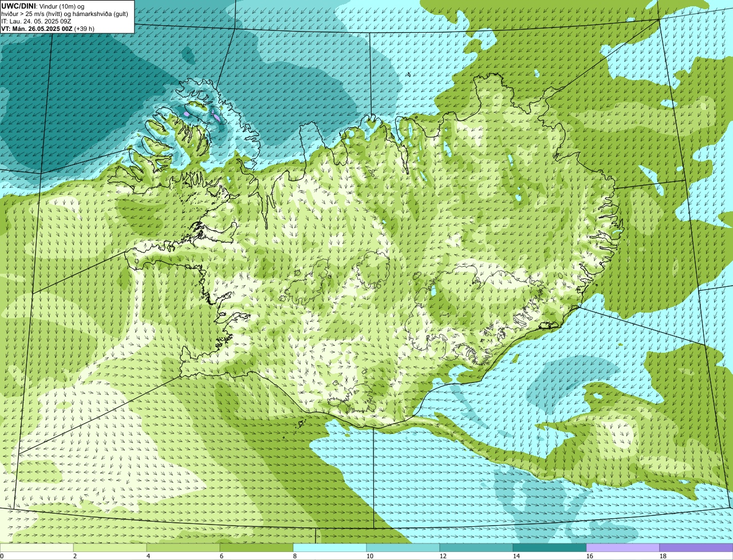This screenshot has height=560, width=733.
Task: Click the "UWC/DINI" model title text
Action: (19, 6)
